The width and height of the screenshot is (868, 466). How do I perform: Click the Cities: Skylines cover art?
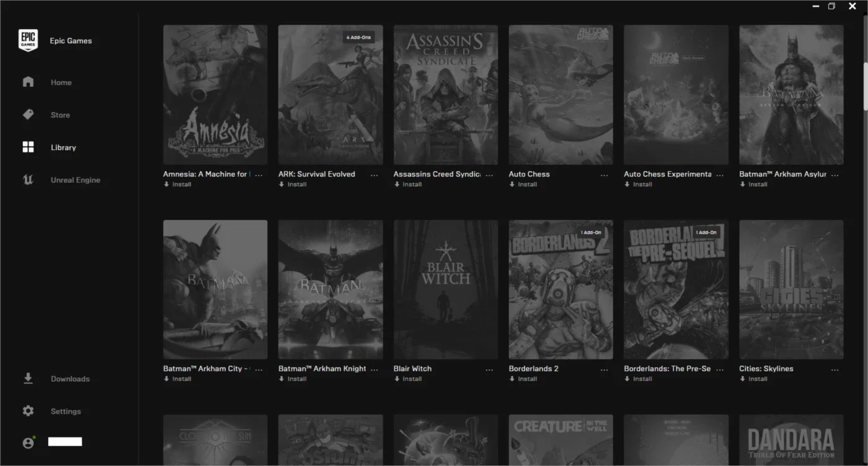coord(792,289)
